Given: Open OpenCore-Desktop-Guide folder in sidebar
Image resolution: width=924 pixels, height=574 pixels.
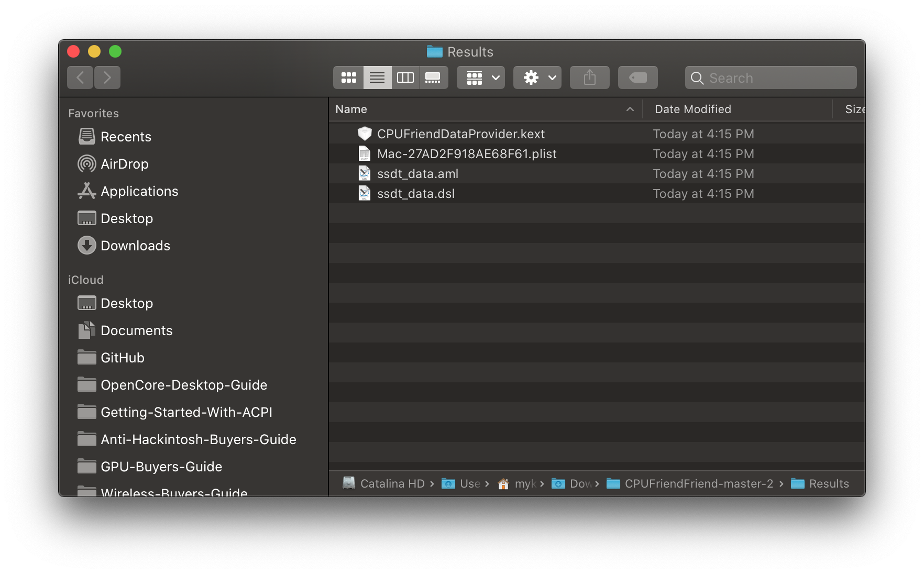Looking at the screenshot, I should click(x=184, y=385).
